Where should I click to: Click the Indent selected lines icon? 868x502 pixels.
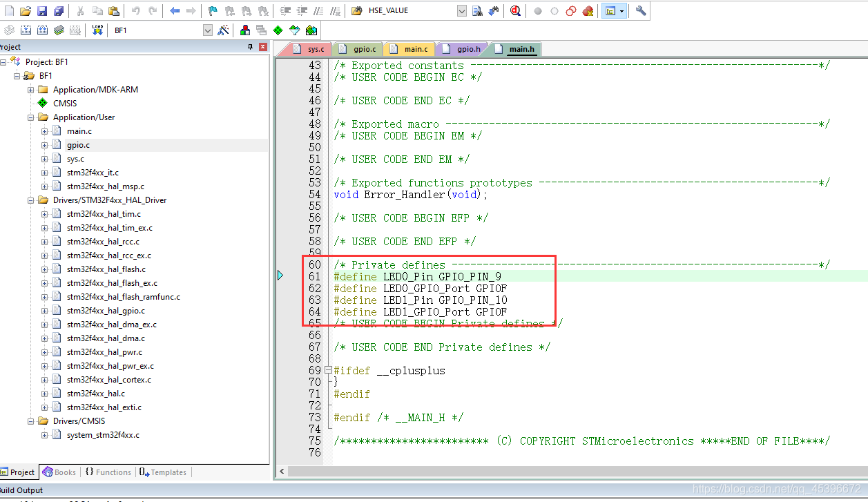(285, 11)
